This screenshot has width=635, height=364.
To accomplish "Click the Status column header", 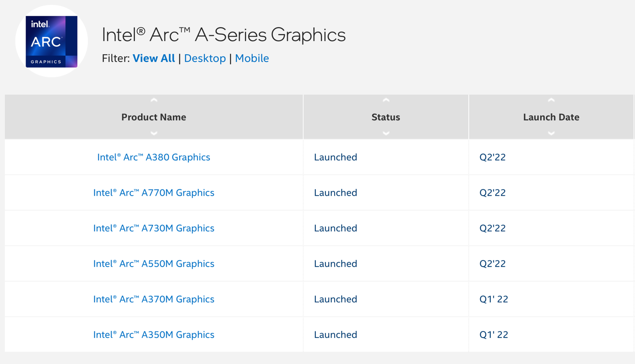I will (x=386, y=117).
